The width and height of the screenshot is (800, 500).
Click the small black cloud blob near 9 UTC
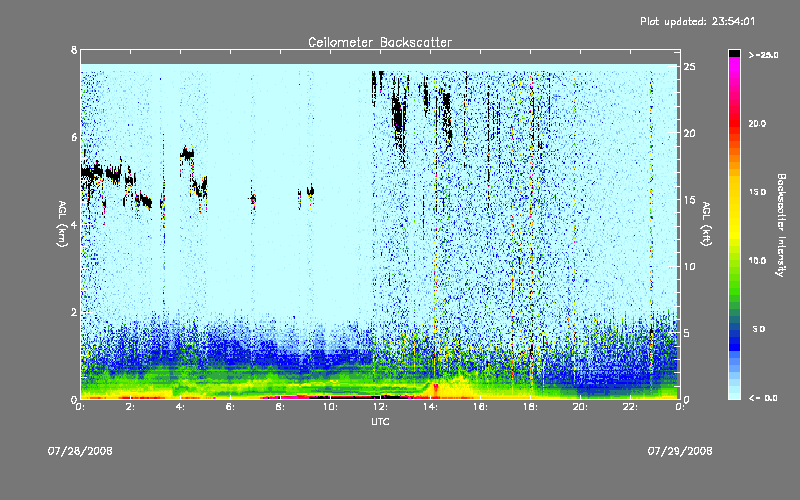click(x=310, y=191)
